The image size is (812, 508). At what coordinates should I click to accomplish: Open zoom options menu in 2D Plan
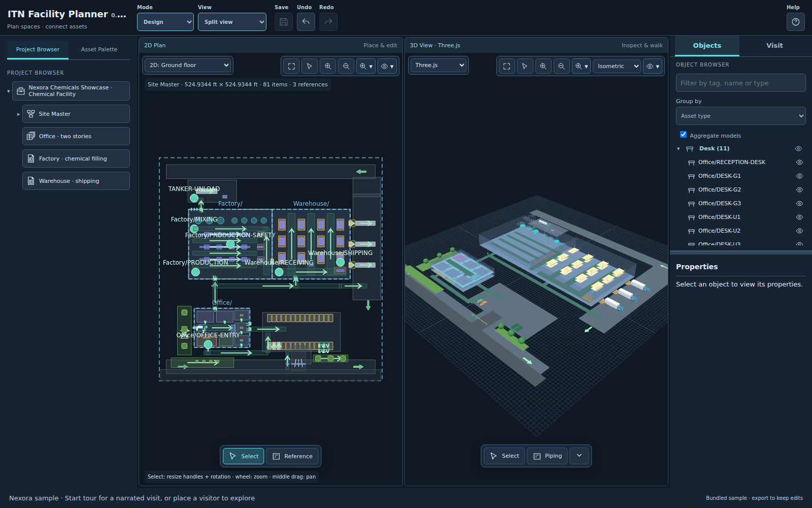(x=366, y=66)
